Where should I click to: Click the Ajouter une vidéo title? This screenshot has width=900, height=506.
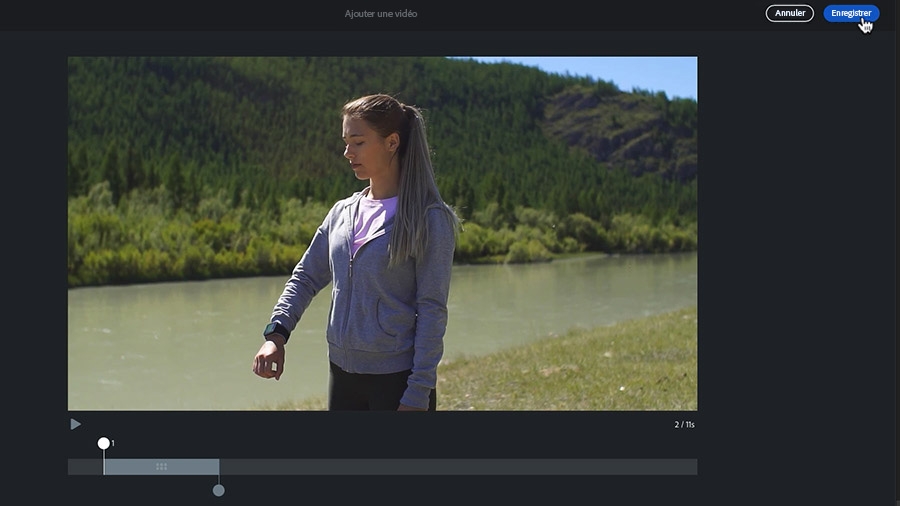tap(381, 13)
